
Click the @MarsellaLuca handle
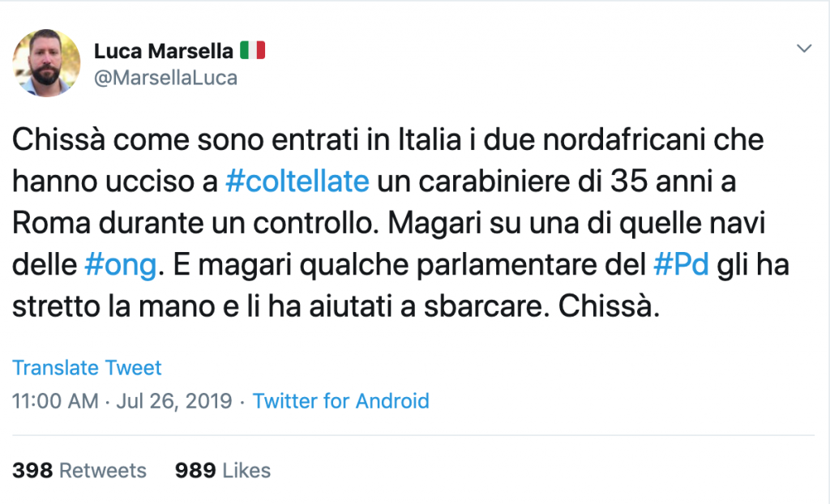[x=165, y=78]
